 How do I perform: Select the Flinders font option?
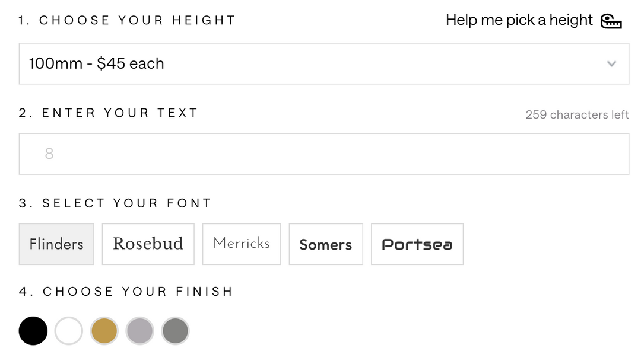pyautogui.click(x=56, y=244)
